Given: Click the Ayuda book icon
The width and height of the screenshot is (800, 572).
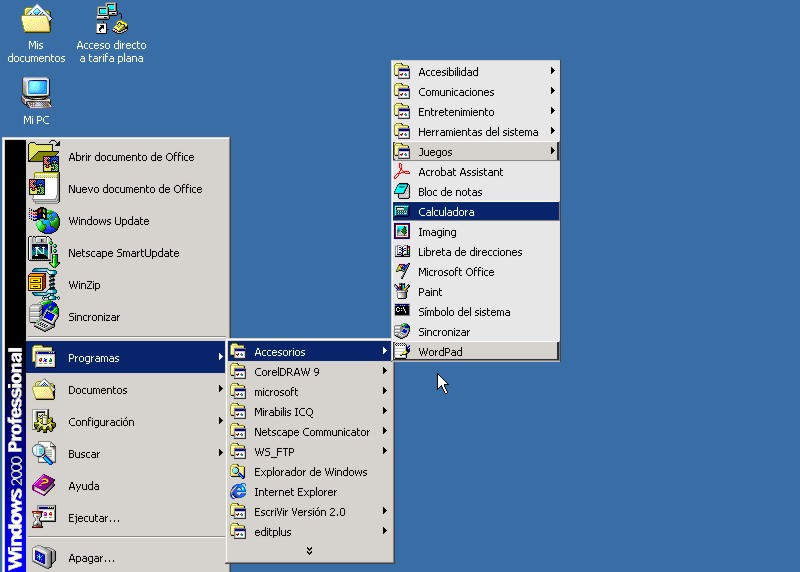Looking at the screenshot, I should coord(44,485).
